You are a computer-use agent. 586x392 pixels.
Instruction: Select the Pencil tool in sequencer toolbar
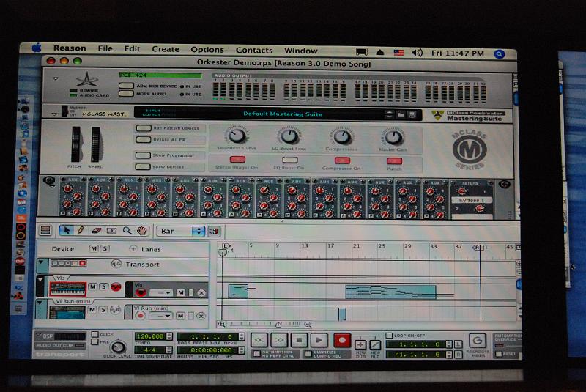pyautogui.click(x=80, y=231)
